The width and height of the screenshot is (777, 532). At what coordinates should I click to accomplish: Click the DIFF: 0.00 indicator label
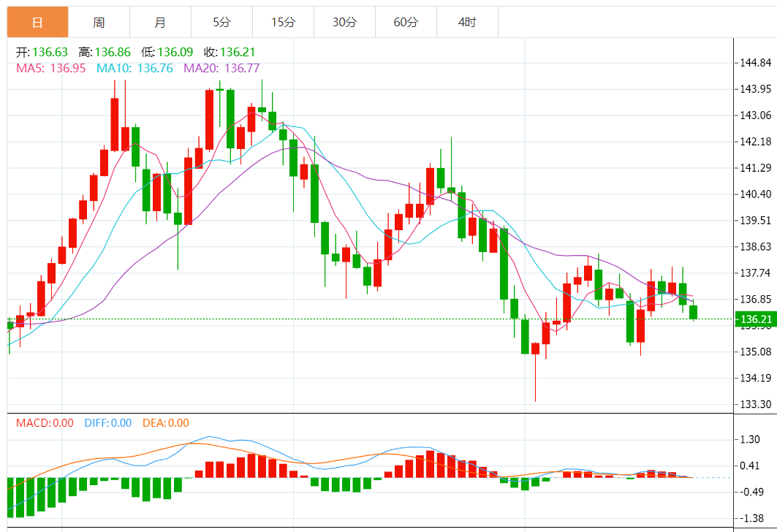pos(108,423)
